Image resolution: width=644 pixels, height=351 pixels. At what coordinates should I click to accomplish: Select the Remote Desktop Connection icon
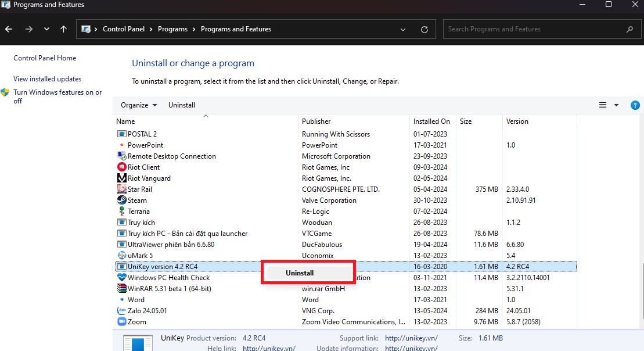tap(121, 156)
